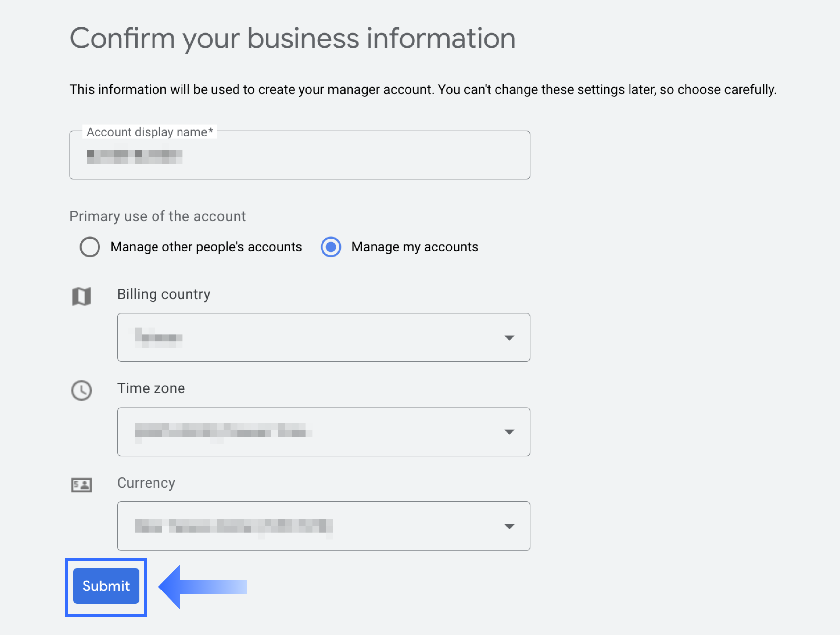Click the Time zone clock icon
840x635 pixels.
(82, 390)
